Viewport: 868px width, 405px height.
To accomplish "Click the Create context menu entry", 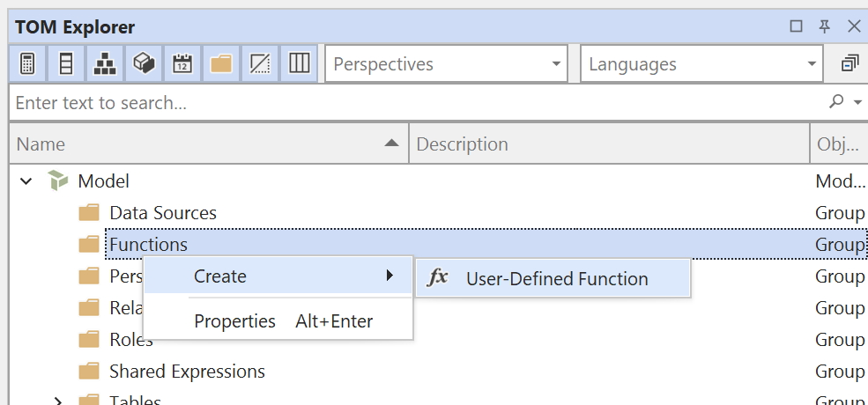I will (220, 276).
